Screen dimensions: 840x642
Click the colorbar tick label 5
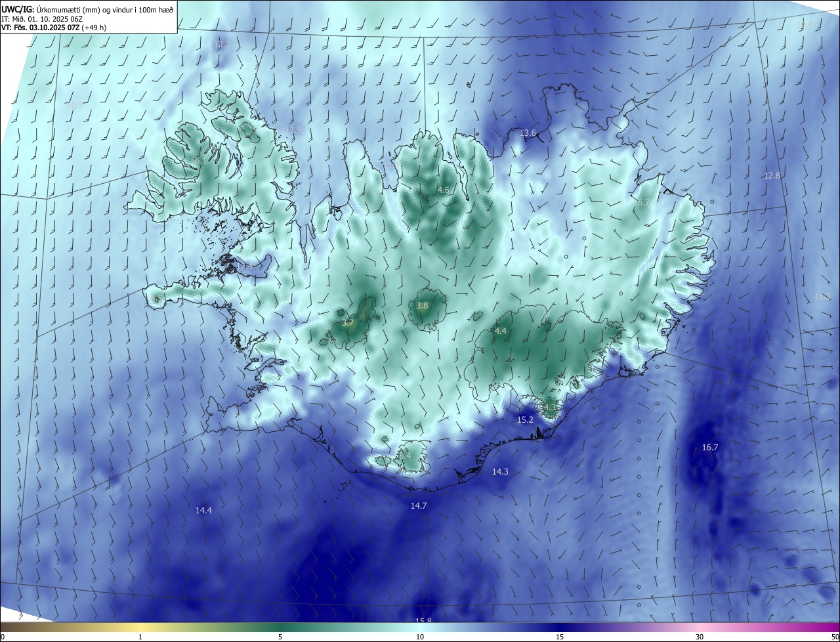click(280, 637)
